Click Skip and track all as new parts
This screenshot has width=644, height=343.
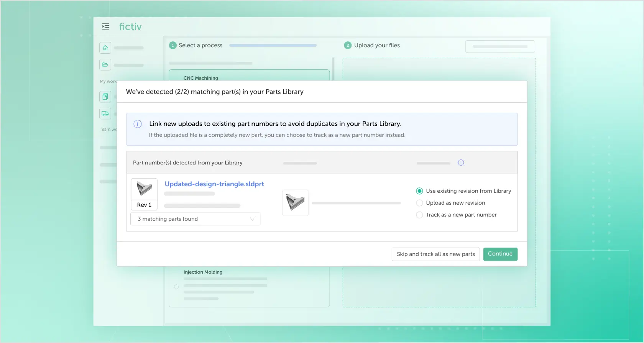[435, 254]
